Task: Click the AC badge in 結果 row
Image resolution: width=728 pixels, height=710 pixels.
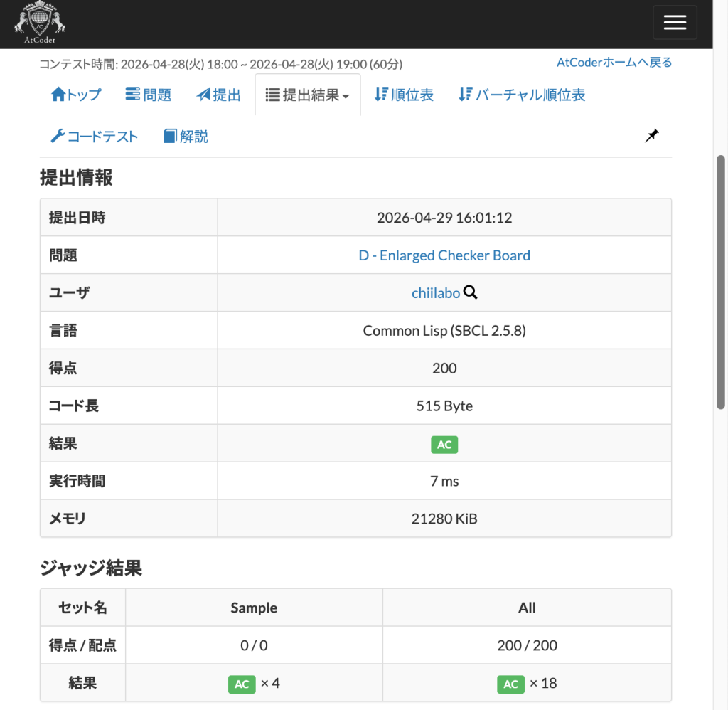Action: (x=444, y=445)
